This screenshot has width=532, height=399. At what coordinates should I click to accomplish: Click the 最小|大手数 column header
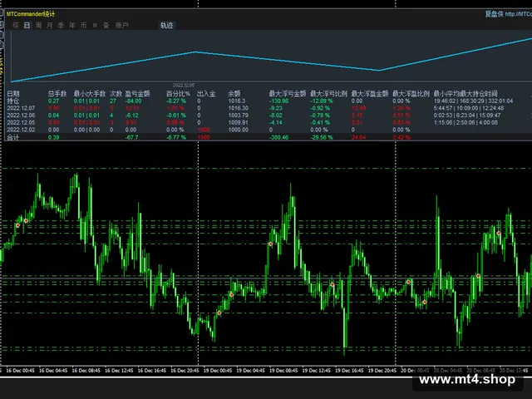point(90,94)
